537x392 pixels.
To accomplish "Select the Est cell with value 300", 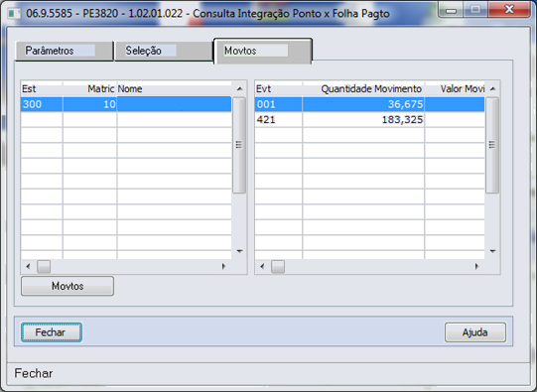I will tap(42, 104).
